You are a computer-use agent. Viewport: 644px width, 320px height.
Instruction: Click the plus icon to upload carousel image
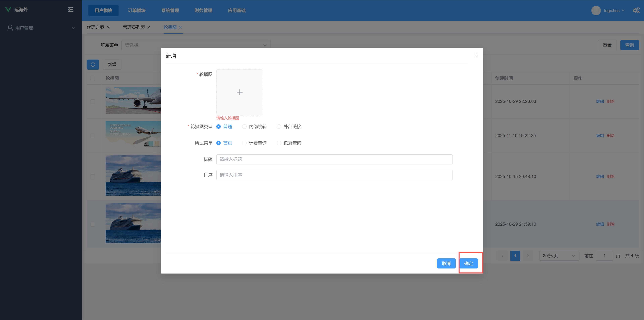[x=239, y=92]
